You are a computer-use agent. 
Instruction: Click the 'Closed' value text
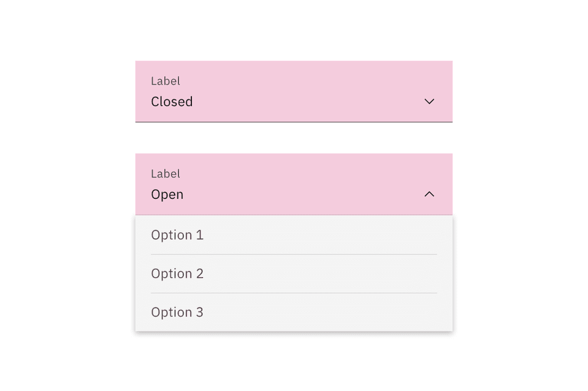(x=171, y=102)
